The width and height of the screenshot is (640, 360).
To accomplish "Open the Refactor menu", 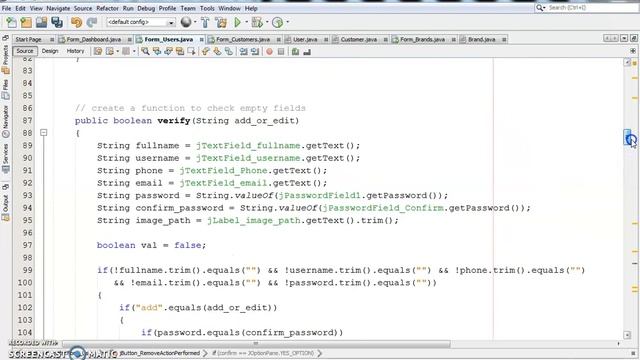I will [x=107, y=8].
